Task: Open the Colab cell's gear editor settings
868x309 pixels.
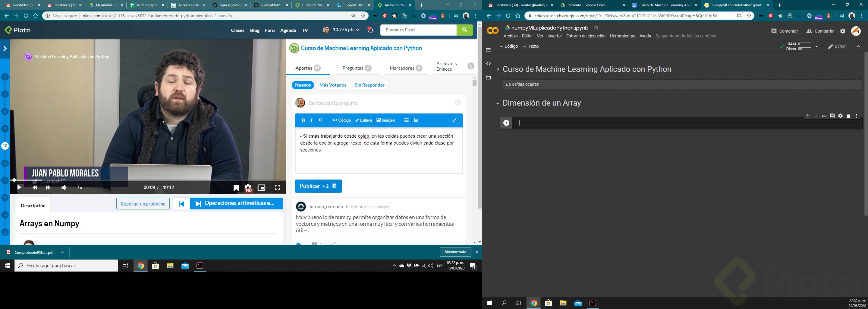Action: (x=840, y=116)
